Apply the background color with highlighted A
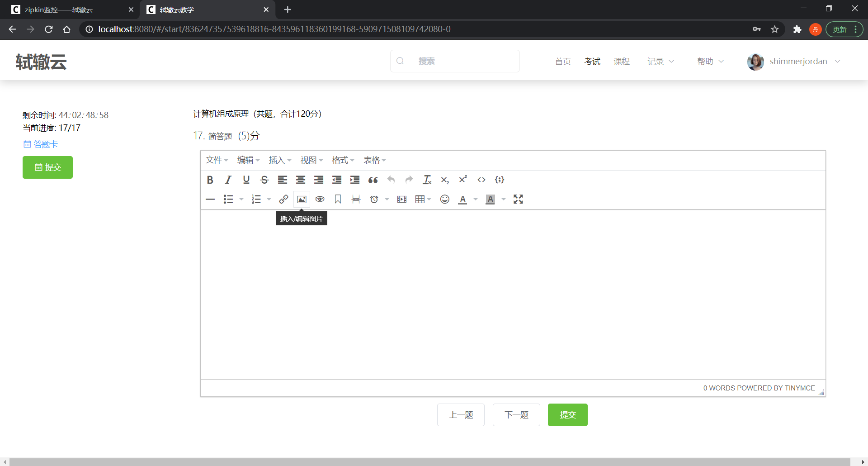868x466 pixels. coord(490,199)
